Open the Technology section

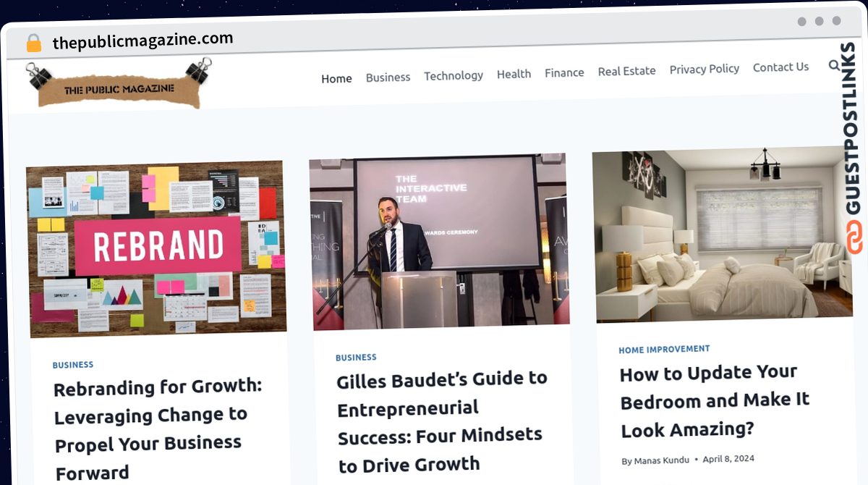coord(454,75)
